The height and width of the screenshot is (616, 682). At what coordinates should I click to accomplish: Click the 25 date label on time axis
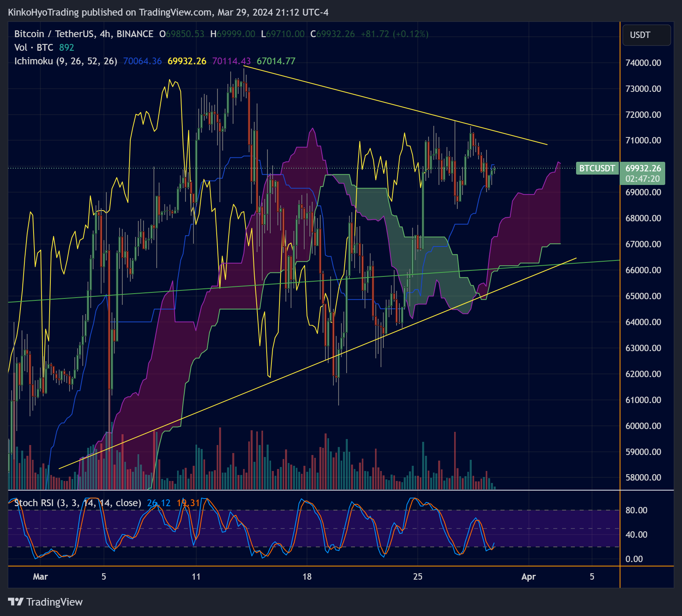tap(418, 576)
